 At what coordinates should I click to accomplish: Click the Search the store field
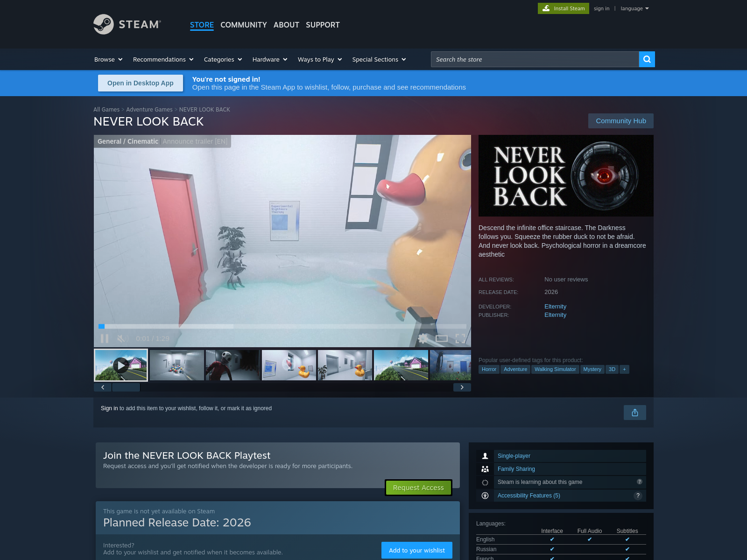tap(535, 59)
